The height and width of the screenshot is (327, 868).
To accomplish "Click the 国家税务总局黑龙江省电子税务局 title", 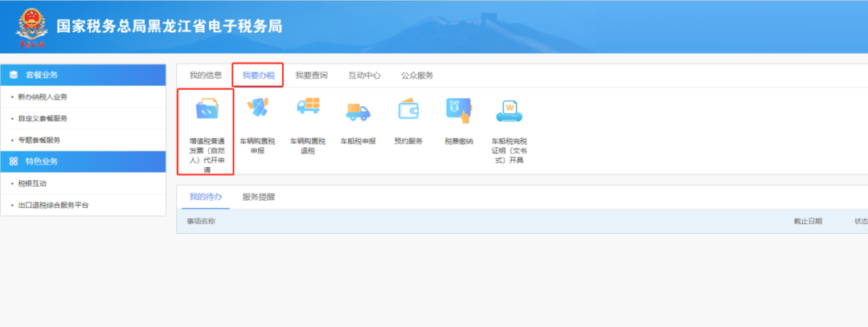I will click(170, 26).
